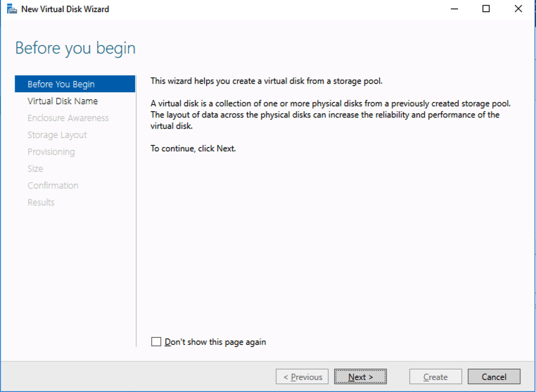Viewport: 536px width, 392px height.
Task: Choose the Provisioning step in sidebar
Action: [51, 152]
